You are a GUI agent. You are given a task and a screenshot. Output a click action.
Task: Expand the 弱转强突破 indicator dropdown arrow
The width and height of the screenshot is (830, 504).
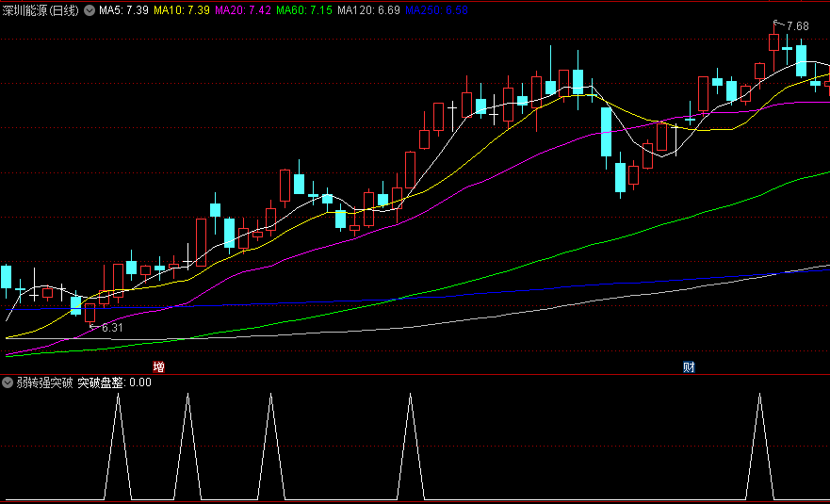[8, 382]
